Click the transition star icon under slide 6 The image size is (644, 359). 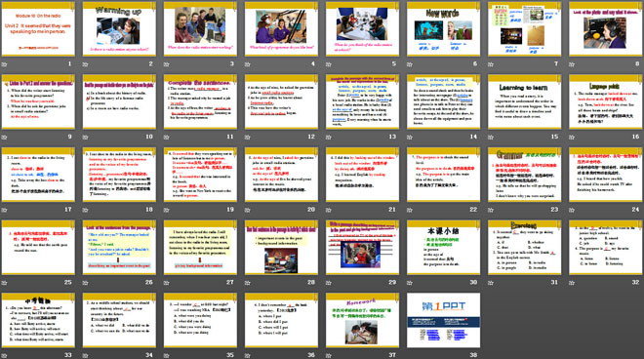click(x=410, y=64)
